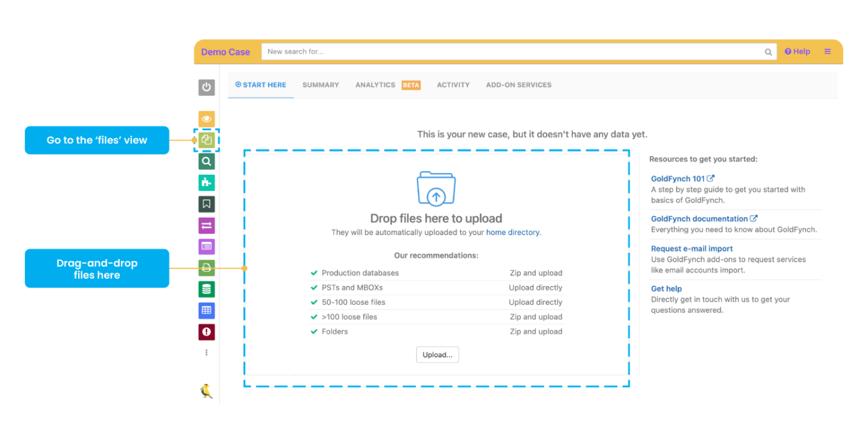Screen dimensions: 868x443
Task: Open the hamburger menu in top bar
Action: click(x=827, y=52)
